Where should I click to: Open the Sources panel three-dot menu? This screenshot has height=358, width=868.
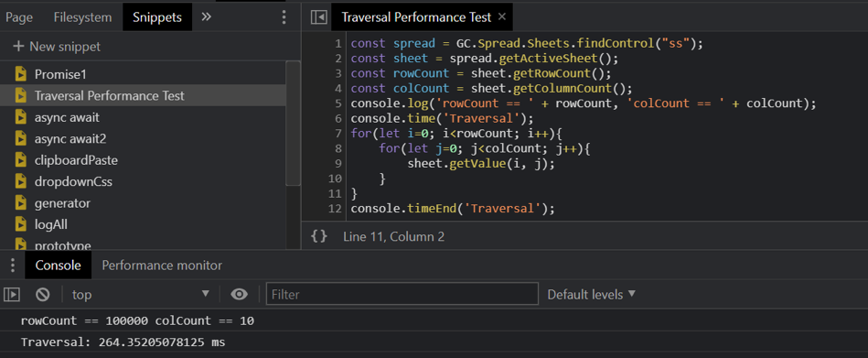tap(284, 17)
